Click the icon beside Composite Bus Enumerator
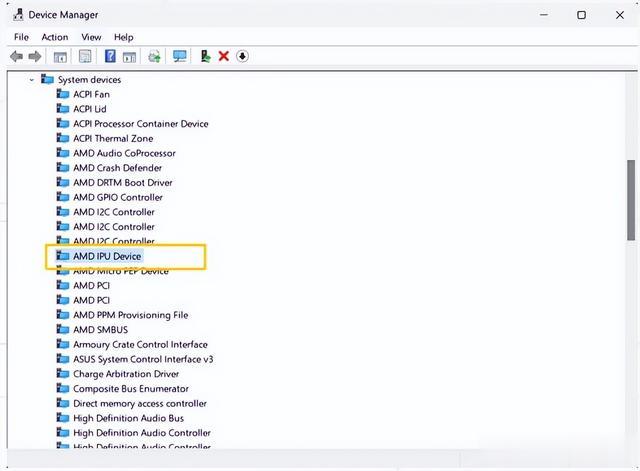This screenshot has height=471, width=640. [x=63, y=388]
